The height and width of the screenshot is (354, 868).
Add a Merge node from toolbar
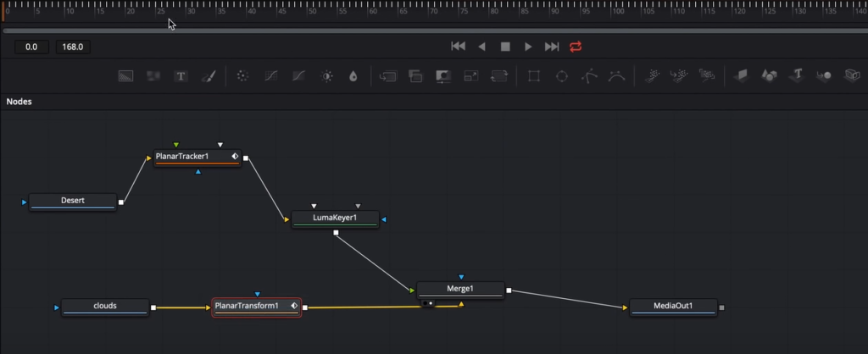[x=388, y=76]
